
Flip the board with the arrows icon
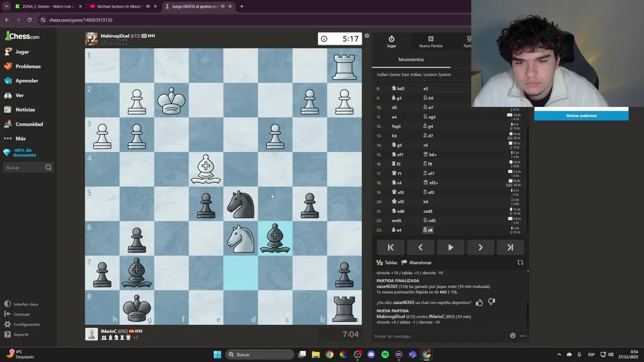[x=520, y=262]
